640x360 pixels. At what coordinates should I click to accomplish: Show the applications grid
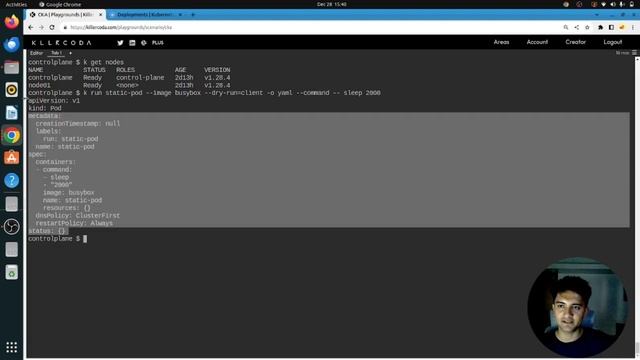click(11, 347)
